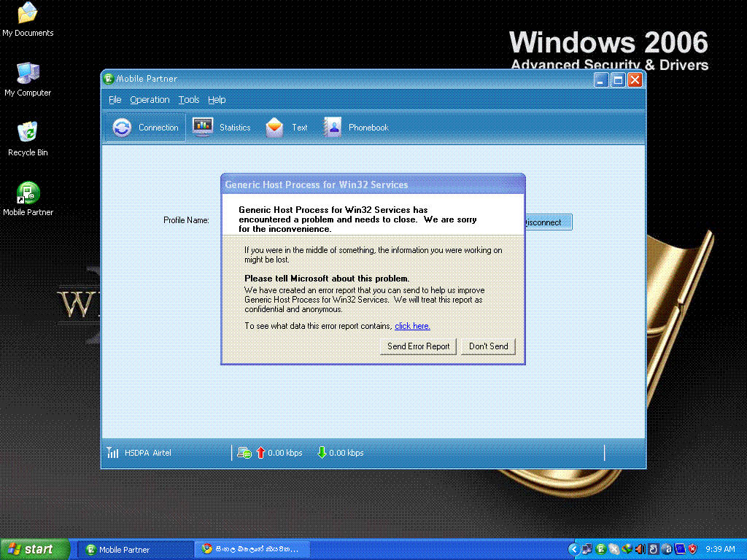This screenshot has width=747, height=560.
Task: Click the Mobile Partner title bar icon
Action: 109,79
